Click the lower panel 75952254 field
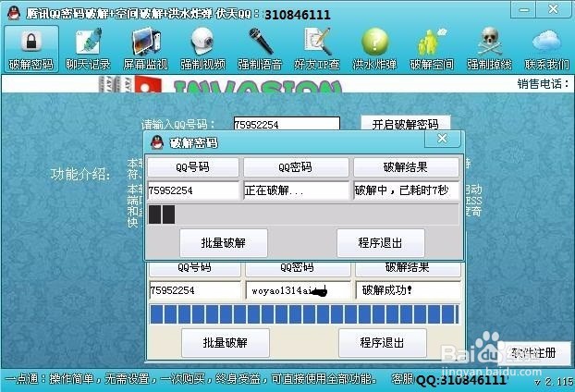Screen dimensions: 575x392 195,290
